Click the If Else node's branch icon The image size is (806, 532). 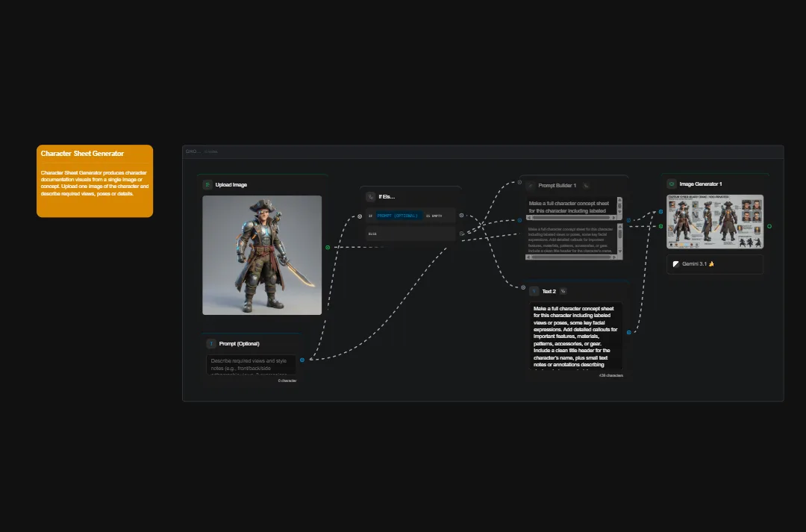click(x=370, y=196)
